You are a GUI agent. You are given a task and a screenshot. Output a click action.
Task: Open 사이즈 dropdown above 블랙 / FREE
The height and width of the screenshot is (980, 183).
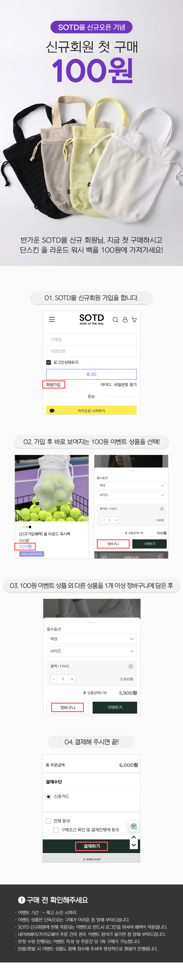tap(91, 651)
